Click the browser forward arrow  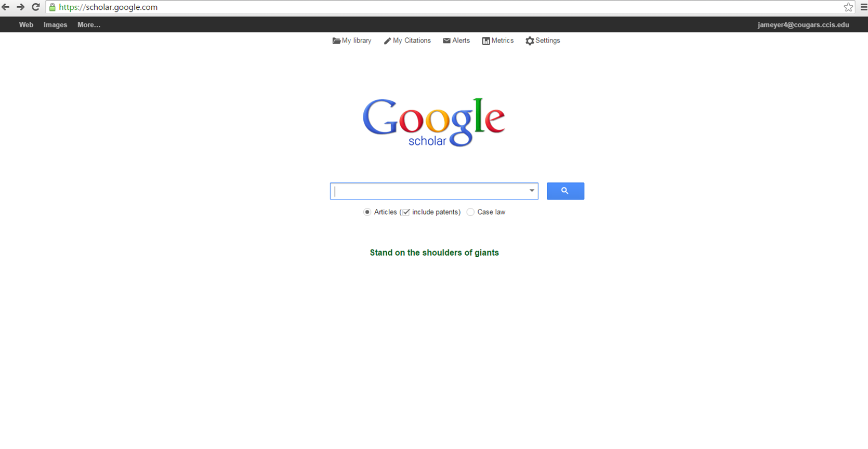(x=20, y=7)
